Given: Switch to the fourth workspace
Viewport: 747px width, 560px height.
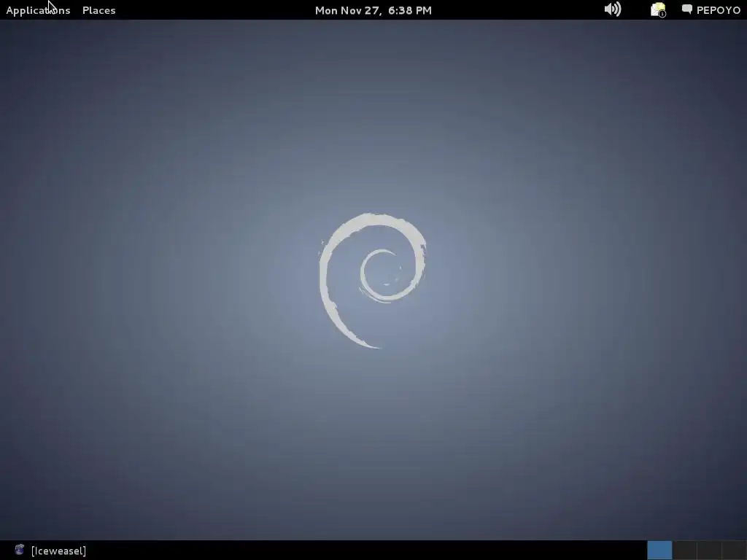Looking at the screenshot, I should point(734,550).
